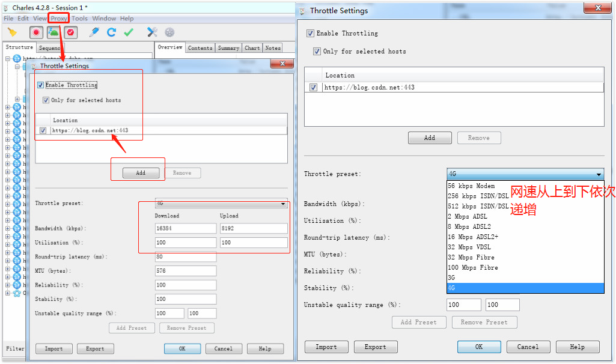Screen dimensions: 616x364
Task: Toggle throttling with the turtle icon
Action: 53,32
